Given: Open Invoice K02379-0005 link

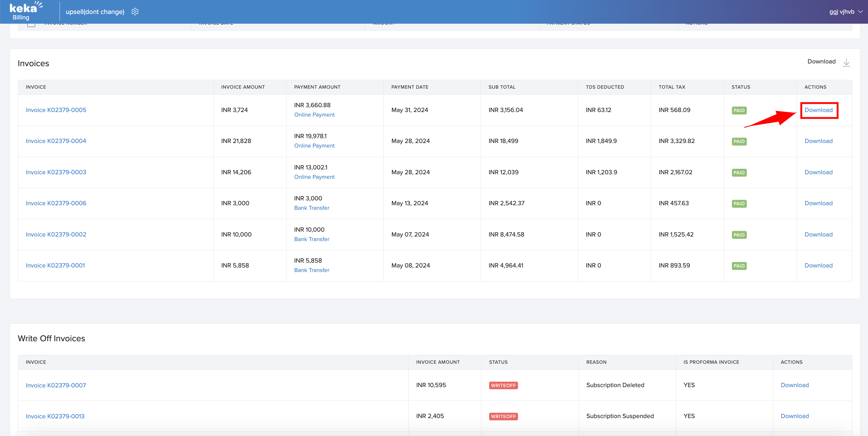Looking at the screenshot, I should tap(56, 110).
